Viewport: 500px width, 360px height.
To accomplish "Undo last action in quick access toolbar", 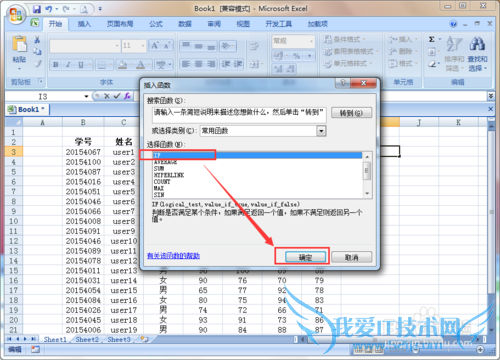I will coord(49,9).
